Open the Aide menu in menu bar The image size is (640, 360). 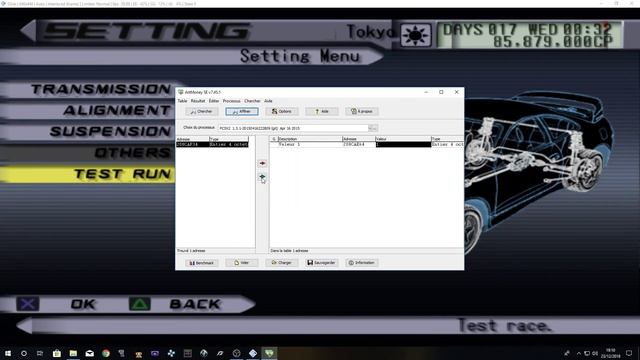268,101
